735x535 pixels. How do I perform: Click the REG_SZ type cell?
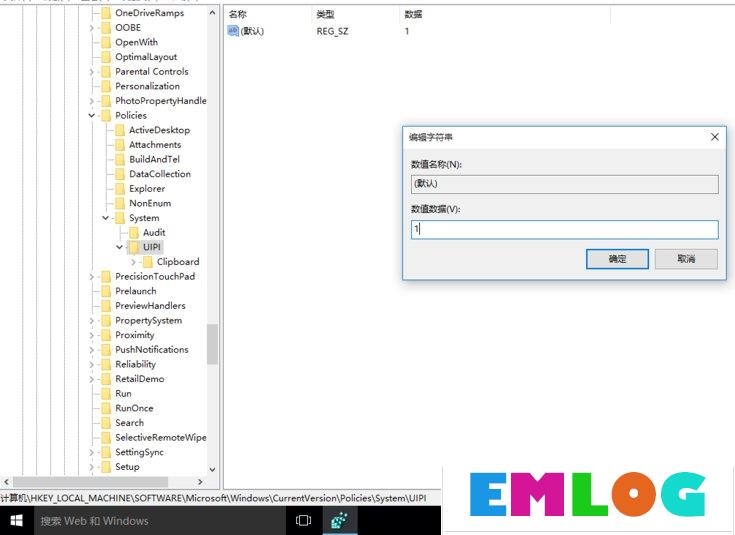pyautogui.click(x=332, y=31)
